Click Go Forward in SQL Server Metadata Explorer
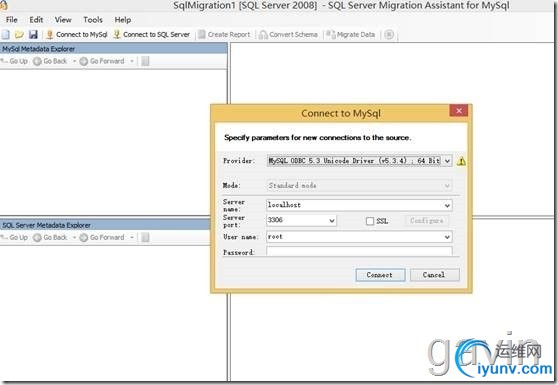Viewport: 558px width, 385px height. coord(102,237)
